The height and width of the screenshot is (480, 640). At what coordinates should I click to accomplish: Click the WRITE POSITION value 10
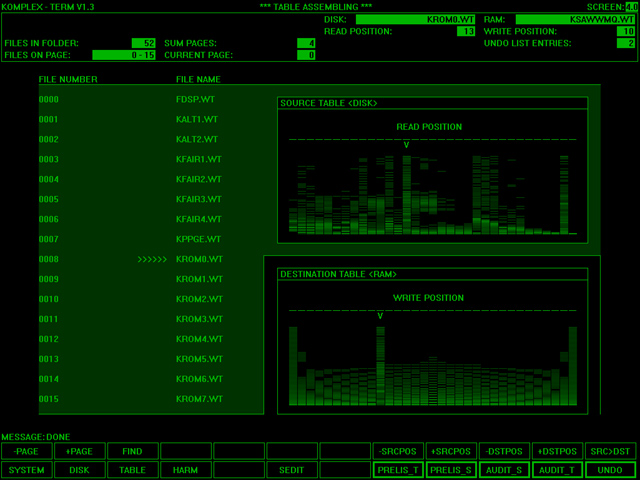(626, 31)
